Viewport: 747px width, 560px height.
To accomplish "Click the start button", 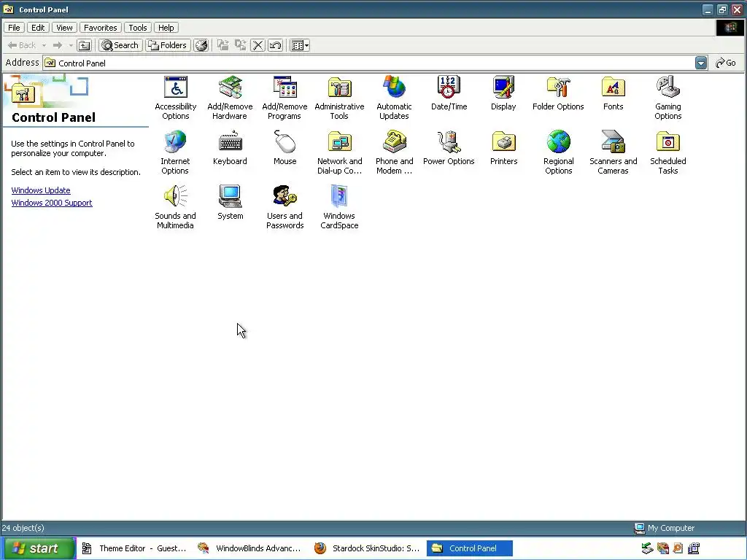I will coord(39,548).
